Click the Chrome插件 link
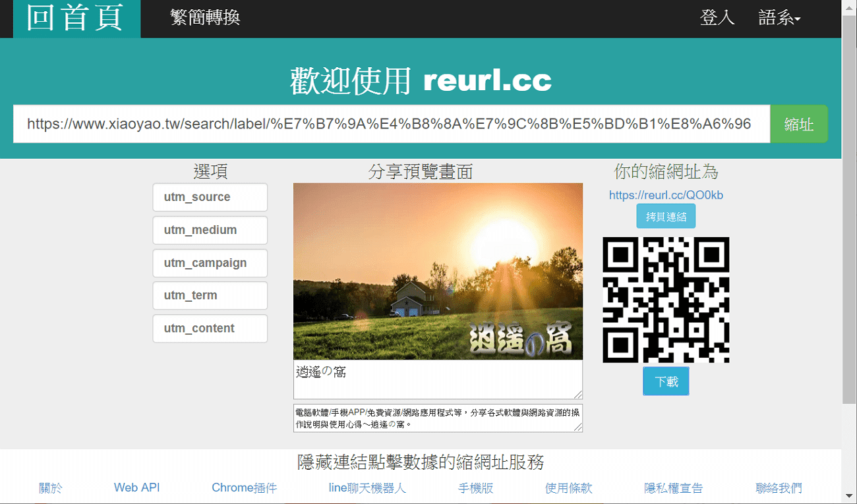Image resolution: width=857 pixels, height=504 pixels. coord(245,488)
